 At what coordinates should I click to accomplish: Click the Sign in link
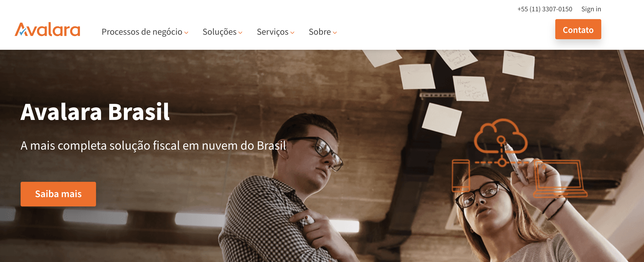[591, 9]
